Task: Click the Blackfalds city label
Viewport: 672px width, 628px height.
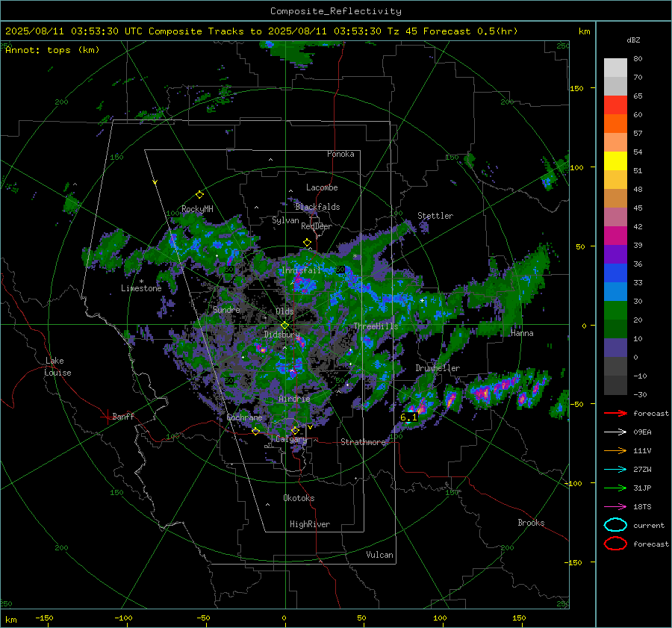Action: [x=317, y=207]
